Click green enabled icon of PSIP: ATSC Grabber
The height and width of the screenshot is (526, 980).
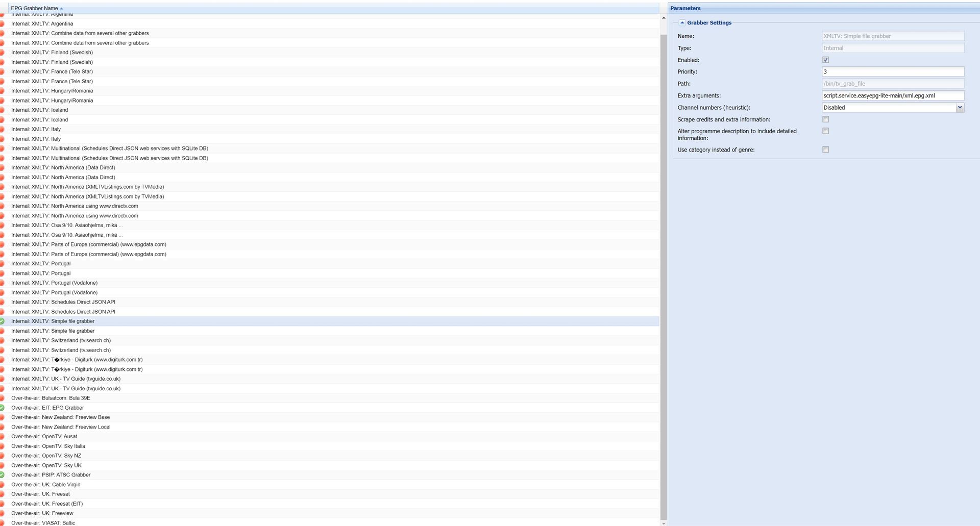click(2, 475)
